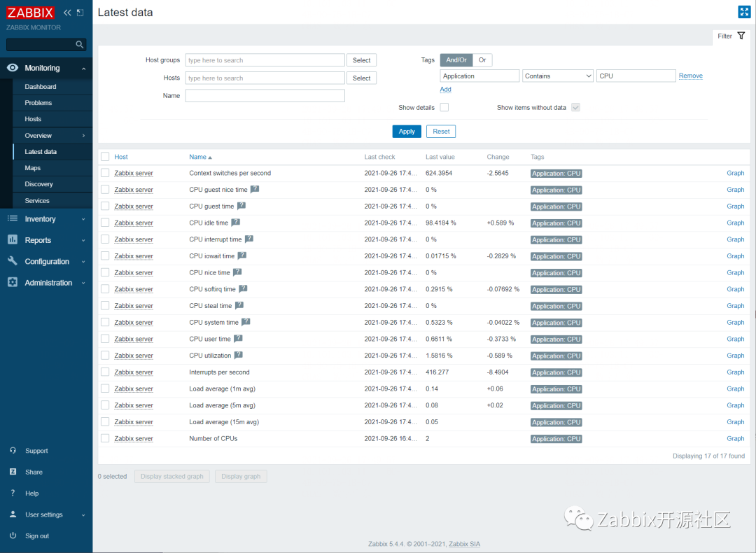Click the Add tag link

tap(445, 89)
